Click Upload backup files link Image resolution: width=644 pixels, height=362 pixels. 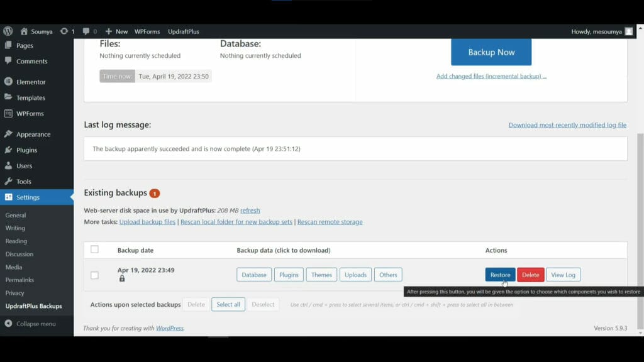pyautogui.click(x=147, y=222)
